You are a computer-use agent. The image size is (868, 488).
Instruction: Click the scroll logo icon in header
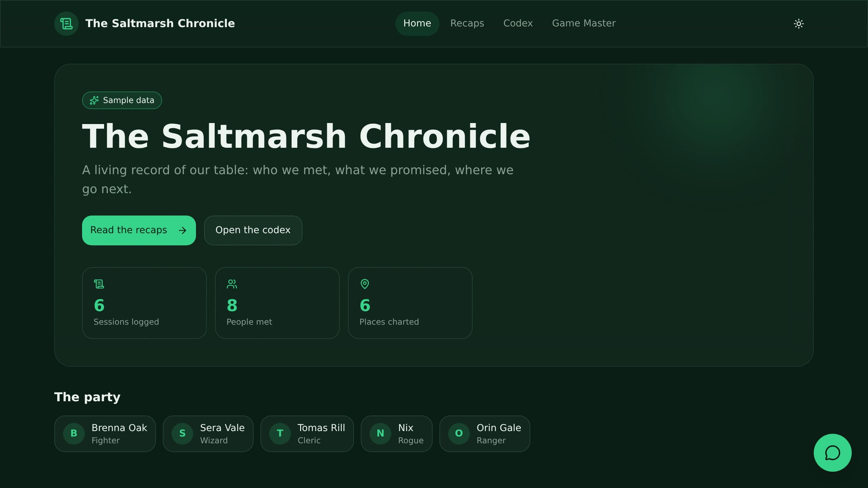(x=66, y=24)
